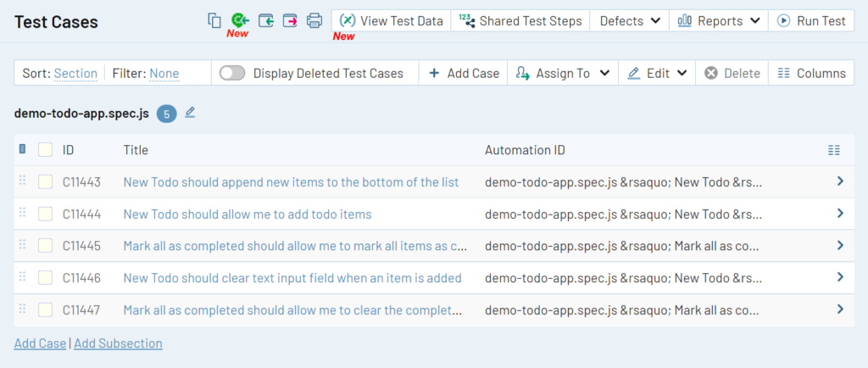Click the copy test cases icon
Viewport: 868px width, 368px height.
coord(214,20)
